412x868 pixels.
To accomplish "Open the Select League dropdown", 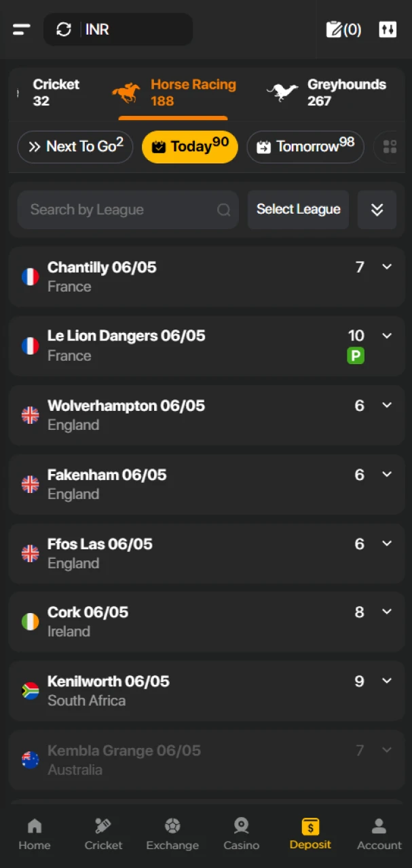I will [x=298, y=210].
